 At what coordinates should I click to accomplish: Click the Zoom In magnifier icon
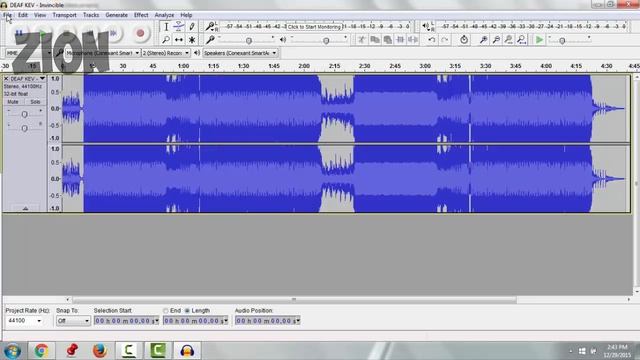(483, 40)
